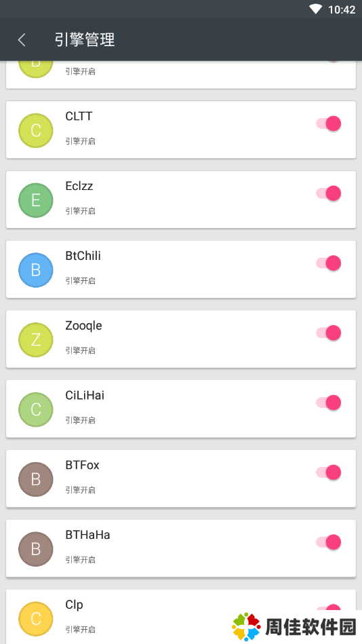362x644 pixels.
Task: Select the BTHaHa engine name text
Action: point(87,535)
